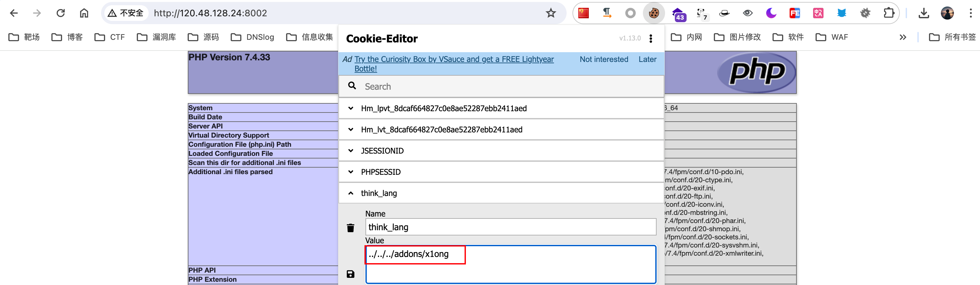Open the user profile avatar

coord(947,13)
